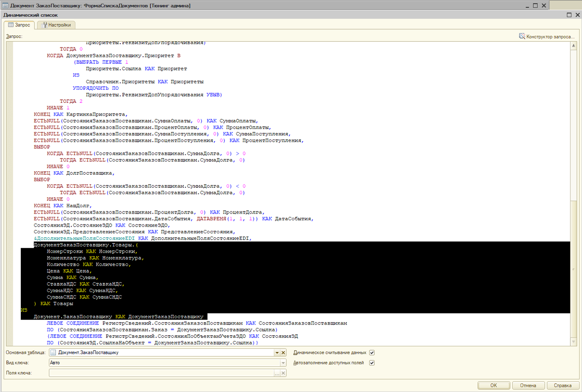Clear the Поля ключа field
The width and height of the screenshot is (582, 392).
pyautogui.click(x=283, y=373)
